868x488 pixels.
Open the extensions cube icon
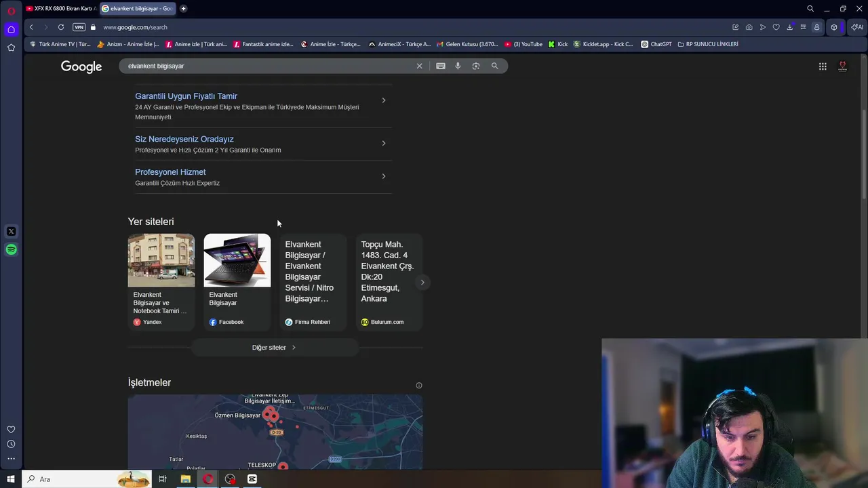[x=834, y=27]
